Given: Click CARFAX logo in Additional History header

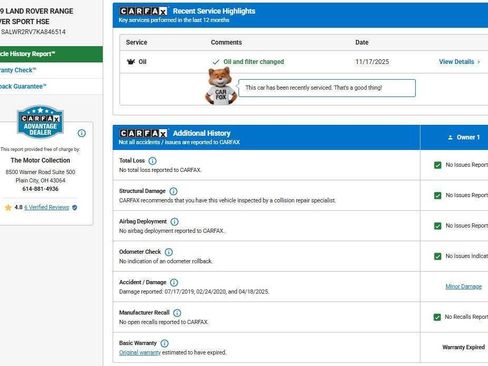Looking at the screenshot, I should (143, 133).
